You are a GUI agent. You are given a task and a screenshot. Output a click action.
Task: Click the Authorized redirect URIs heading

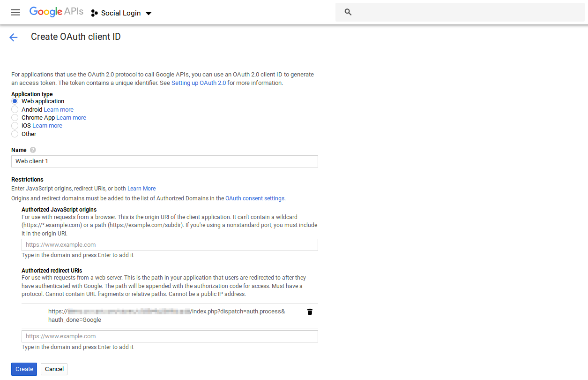pyautogui.click(x=52, y=271)
